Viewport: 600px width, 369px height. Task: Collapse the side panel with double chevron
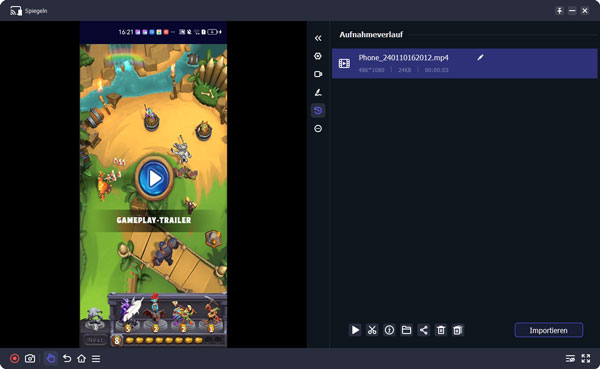318,38
